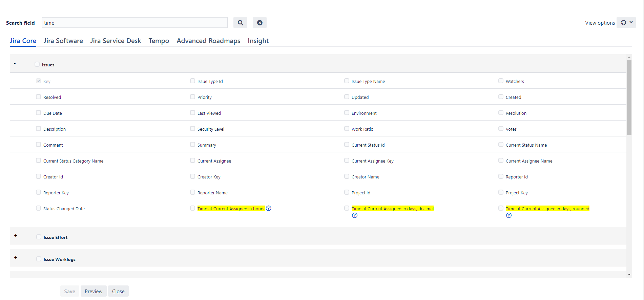Image resolution: width=644 pixels, height=300 pixels.
Task: Click the magnifier search icon button
Action: point(240,23)
